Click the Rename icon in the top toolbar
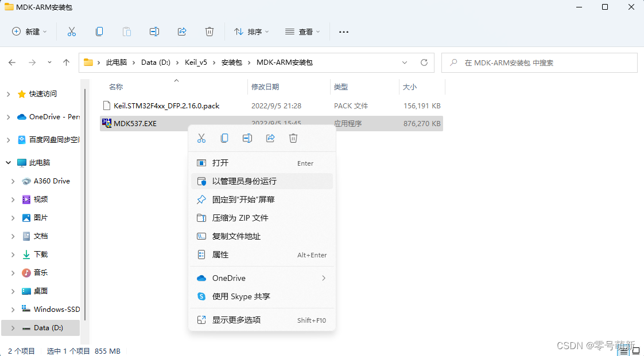Screen dimensions: 644x356 (154, 32)
